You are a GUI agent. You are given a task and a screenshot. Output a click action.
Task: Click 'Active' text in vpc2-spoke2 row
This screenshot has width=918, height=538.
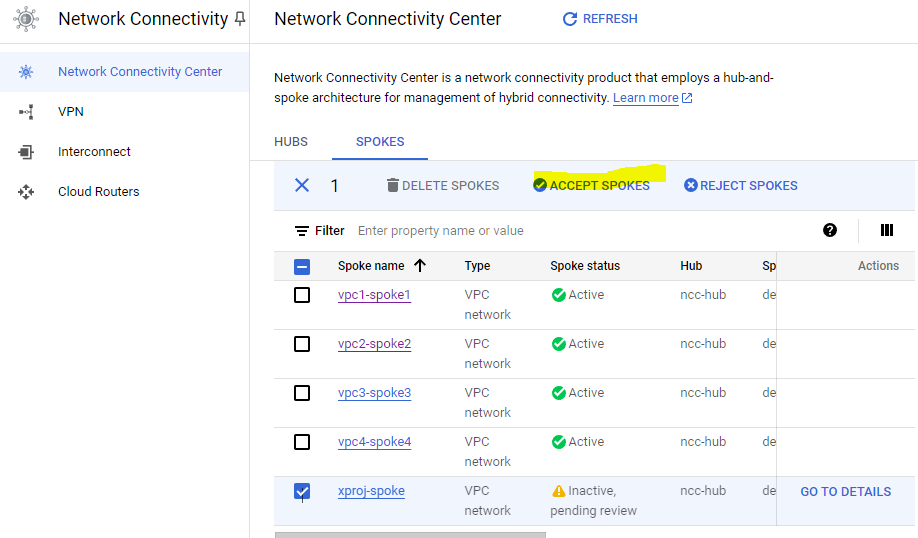click(586, 344)
